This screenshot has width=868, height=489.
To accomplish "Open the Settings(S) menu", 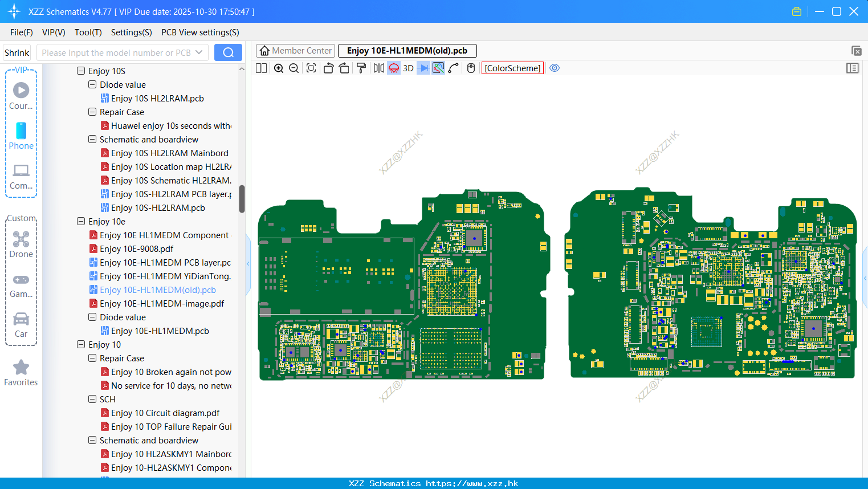I will [132, 32].
